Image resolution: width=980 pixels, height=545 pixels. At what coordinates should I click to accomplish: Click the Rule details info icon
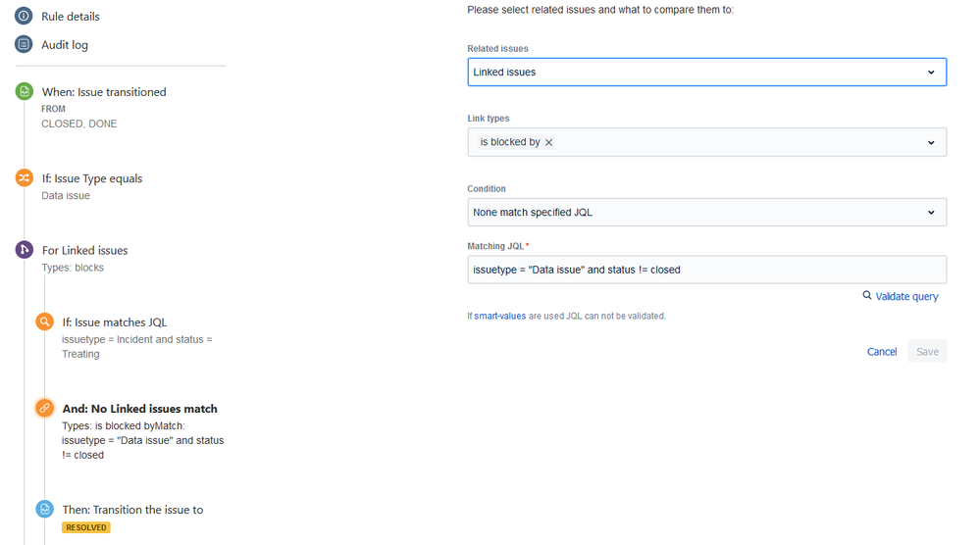click(24, 16)
